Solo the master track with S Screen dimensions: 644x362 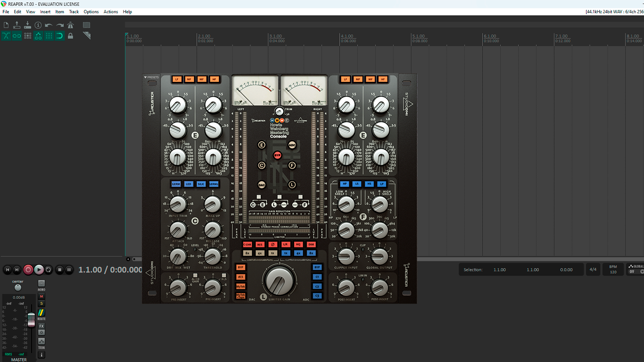[x=41, y=304]
